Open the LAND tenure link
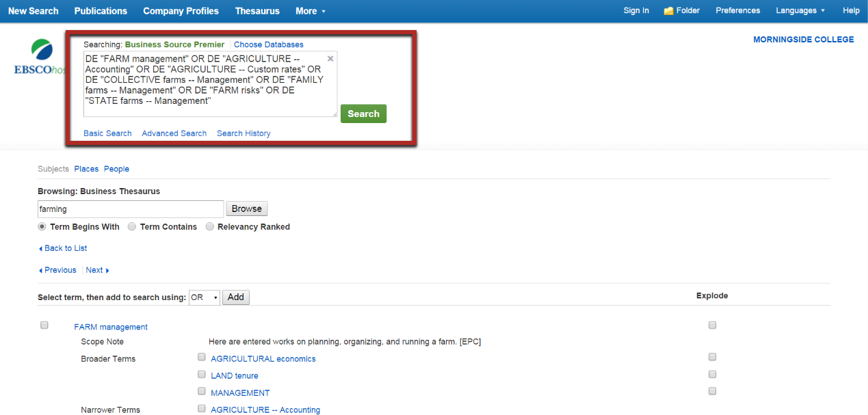 235,375
